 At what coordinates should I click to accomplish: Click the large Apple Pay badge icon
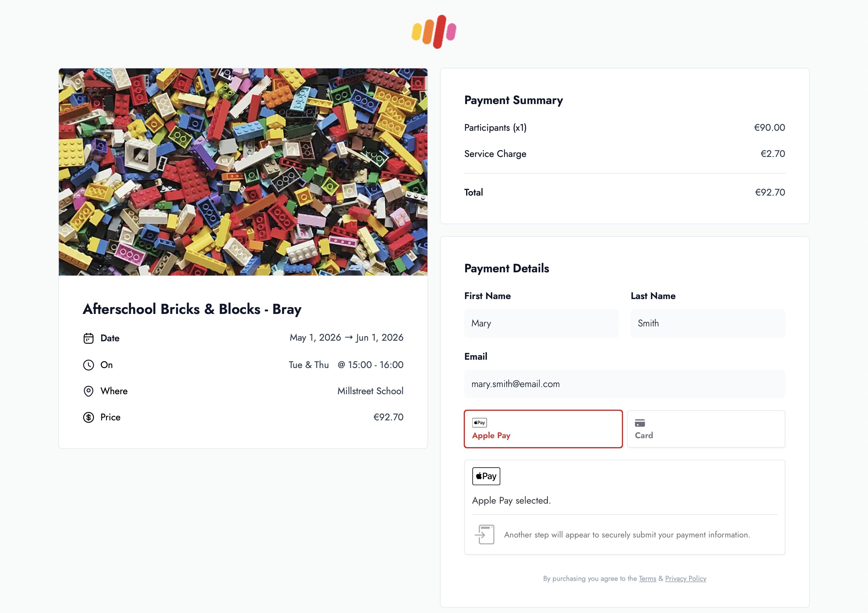486,476
